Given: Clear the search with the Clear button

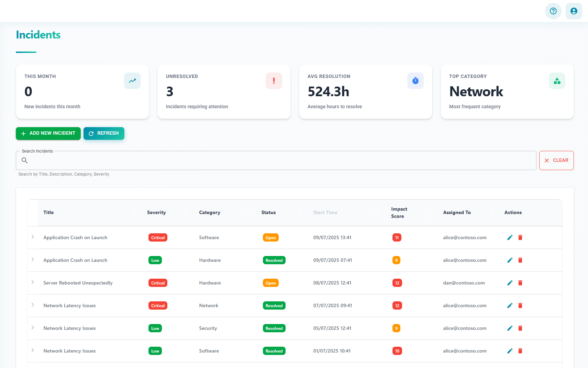Looking at the screenshot, I should (556, 160).
